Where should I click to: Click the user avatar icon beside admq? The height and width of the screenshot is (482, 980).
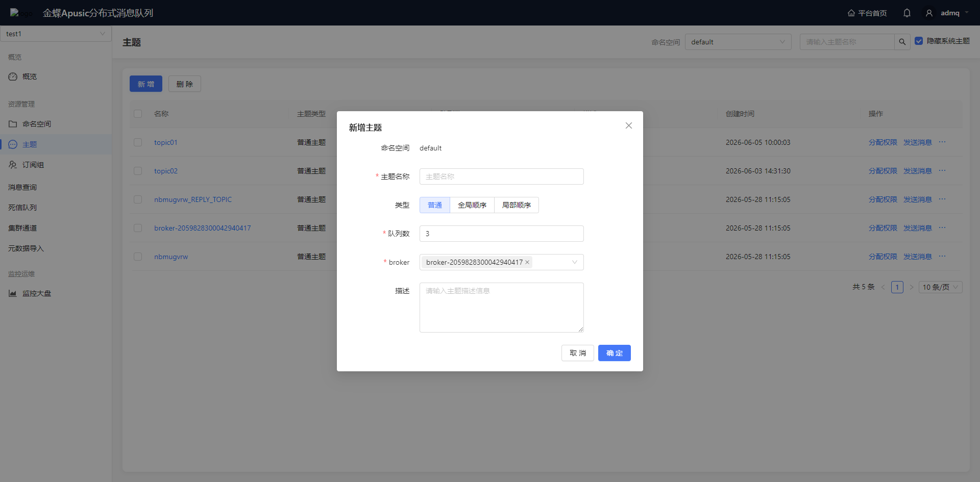(x=929, y=13)
